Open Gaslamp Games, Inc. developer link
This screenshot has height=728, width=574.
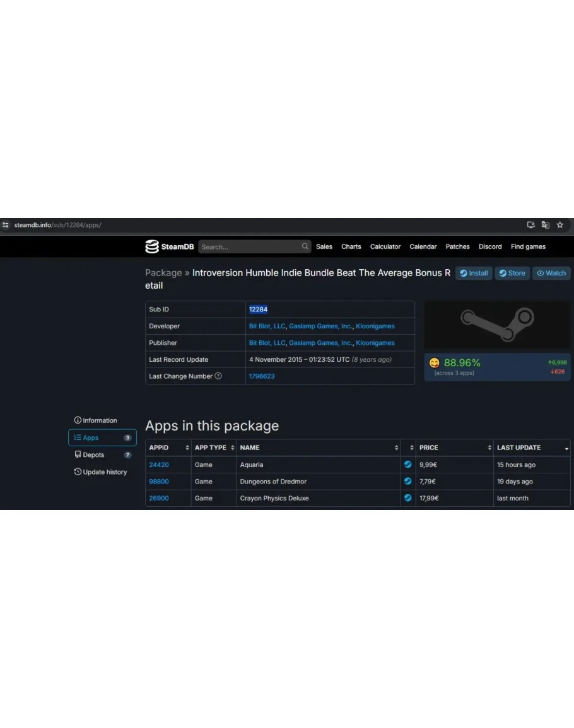click(x=320, y=326)
